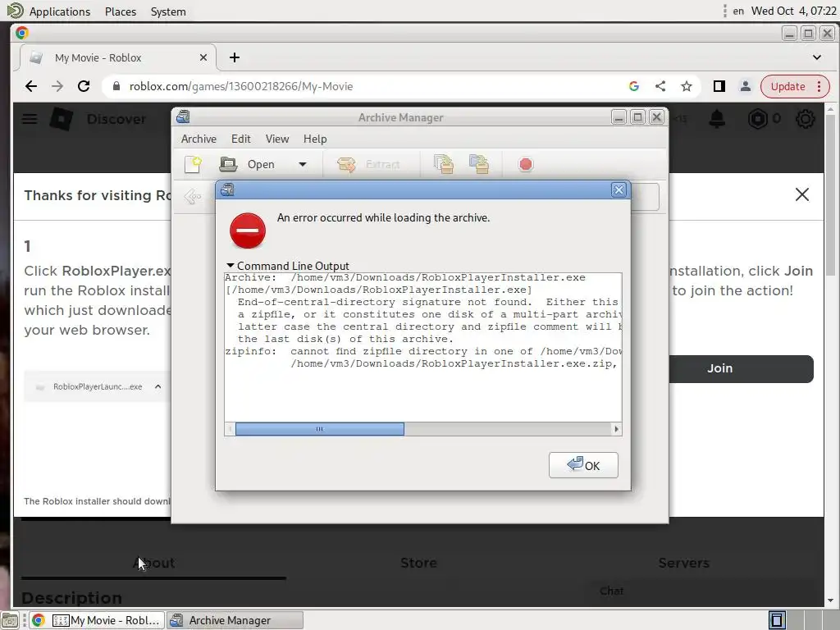
Task: Open the Edit menu in Archive Manager
Action: [x=240, y=139]
